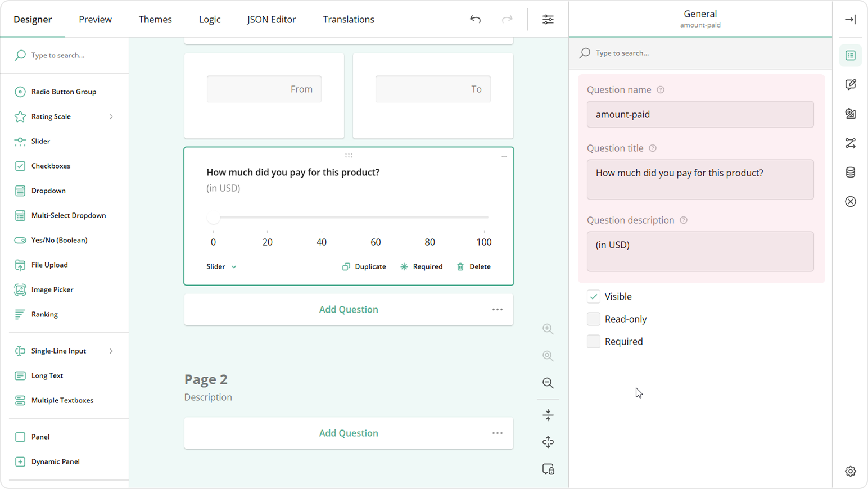Open the Data category in the property grid sidebar

pyautogui.click(x=851, y=172)
